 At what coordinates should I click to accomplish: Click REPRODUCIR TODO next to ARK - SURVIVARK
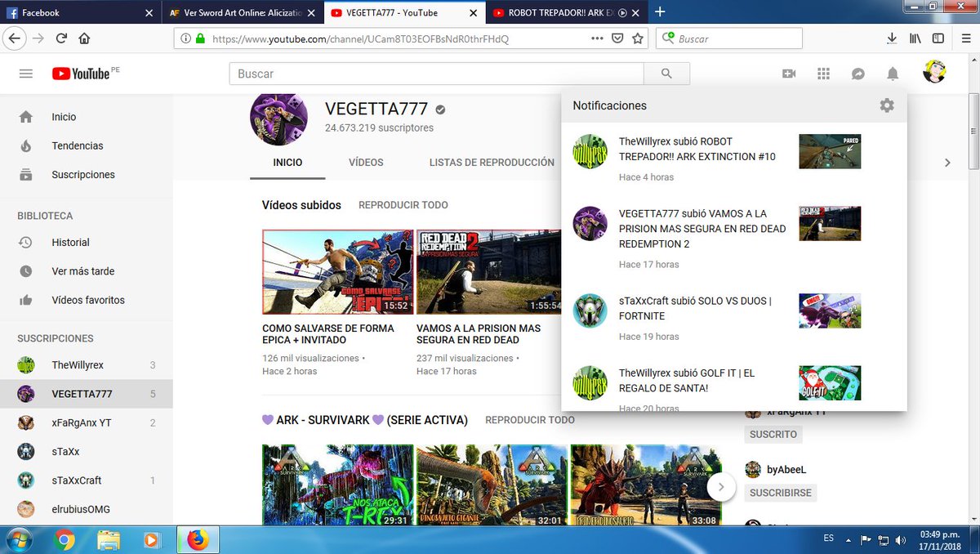point(530,420)
